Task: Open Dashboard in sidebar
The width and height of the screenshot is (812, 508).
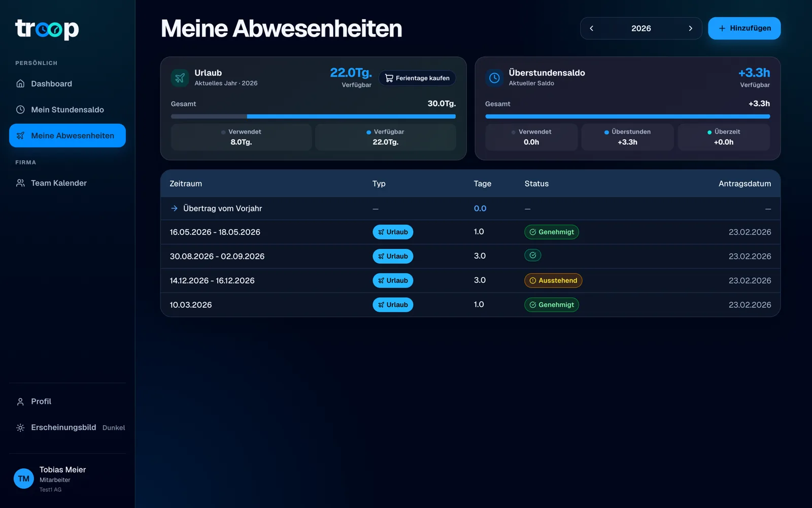Action: pos(67,83)
